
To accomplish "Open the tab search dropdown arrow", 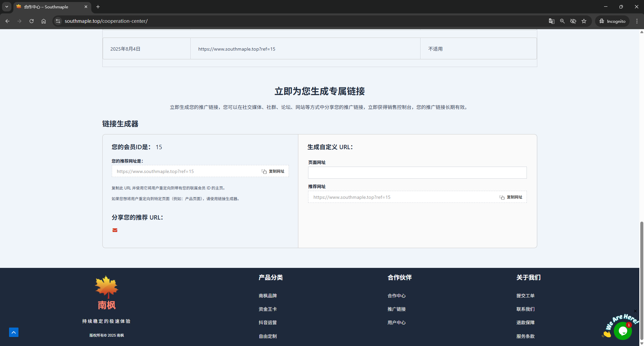I will (x=6, y=7).
